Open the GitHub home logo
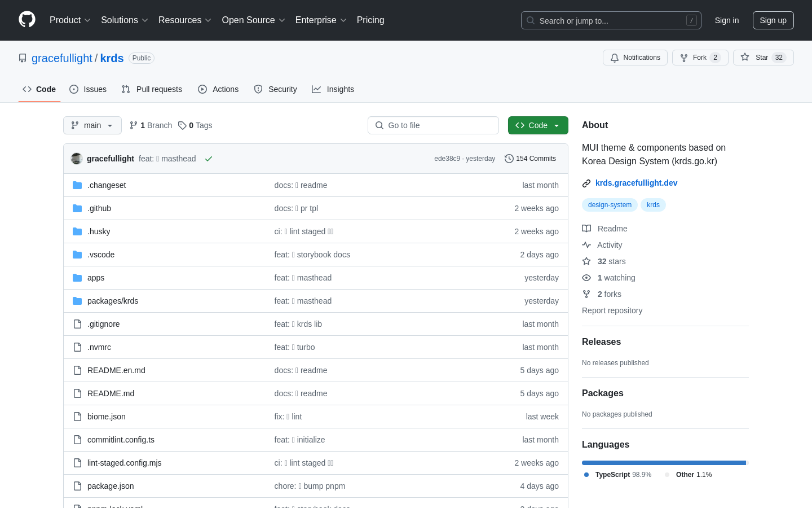The height and width of the screenshot is (508, 812). click(27, 20)
